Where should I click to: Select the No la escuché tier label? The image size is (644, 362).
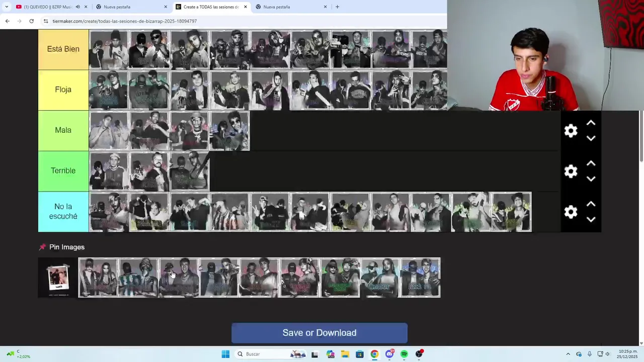tap(63, 212)
